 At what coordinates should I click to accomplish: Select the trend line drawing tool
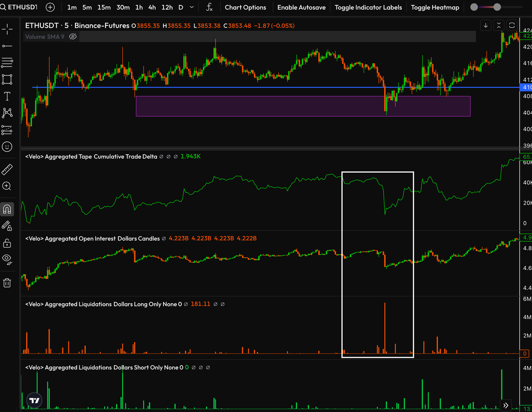point(7,46)
